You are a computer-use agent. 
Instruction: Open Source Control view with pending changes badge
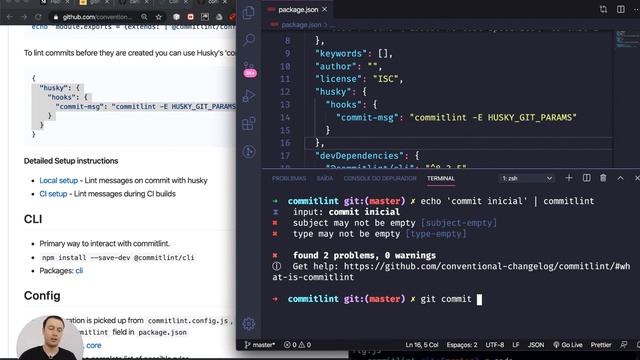click(x=249, y=69)
